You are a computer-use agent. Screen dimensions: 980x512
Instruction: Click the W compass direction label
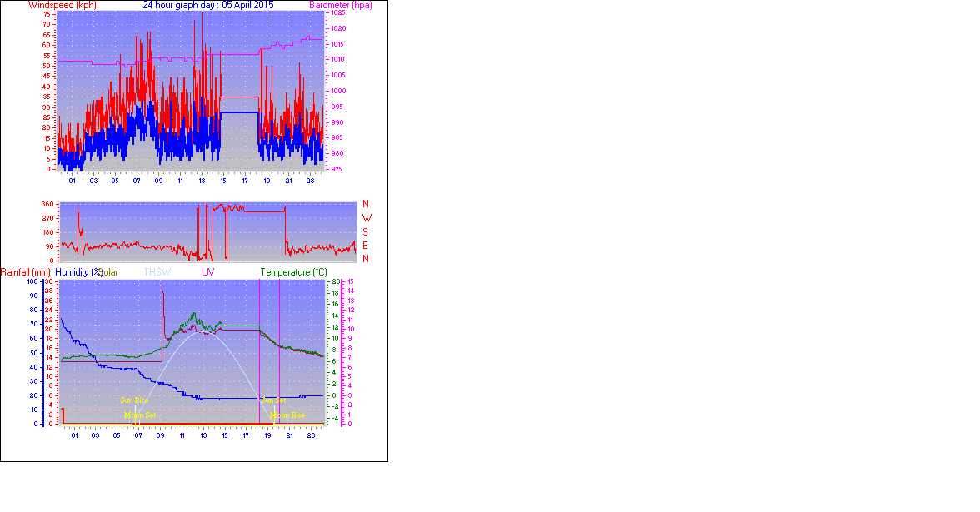pyautogui.click(x=366, y=218)
